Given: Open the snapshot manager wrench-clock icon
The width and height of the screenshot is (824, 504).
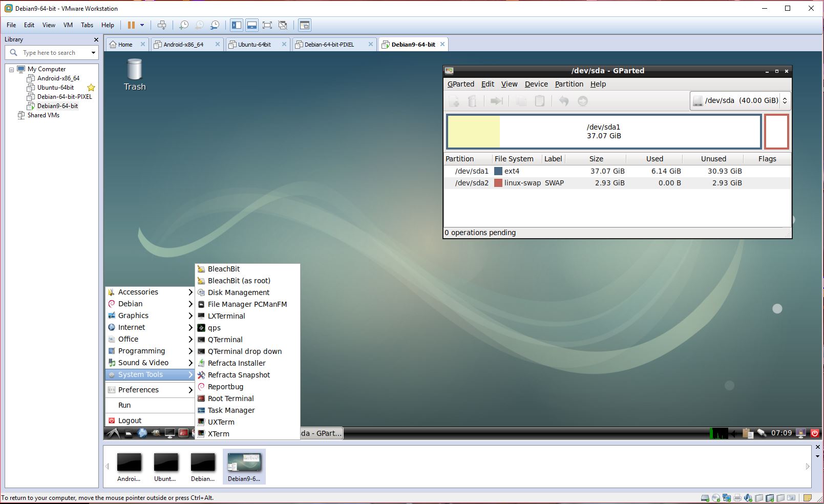Looking at the screenshot, I should coord(215,25).
